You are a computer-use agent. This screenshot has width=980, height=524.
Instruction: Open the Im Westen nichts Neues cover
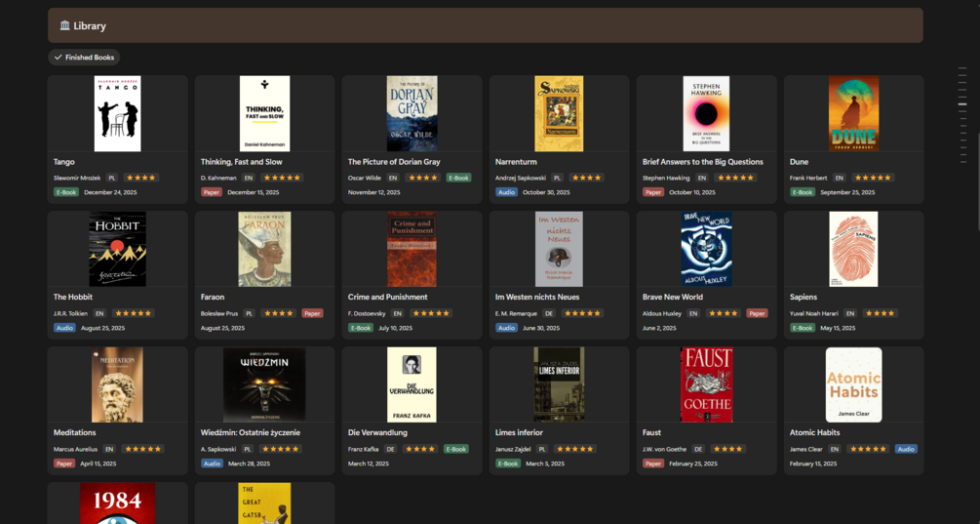tap(560, 249)
